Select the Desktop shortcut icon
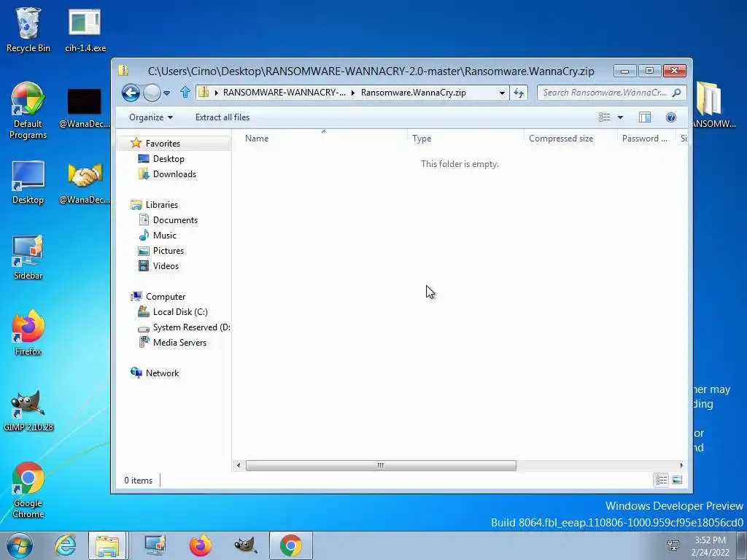747x560 pixels. [28, 182]
